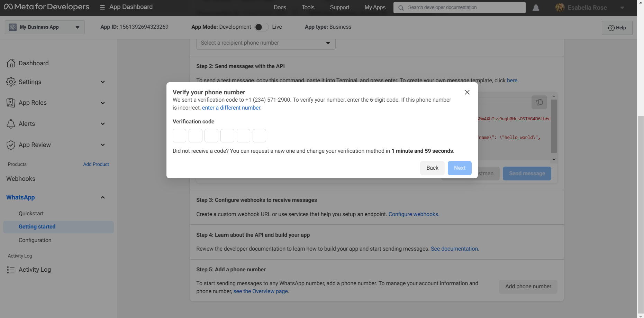644x318 pixels.
Task: Click the Dashboard house icon
Action: [11, 63]
